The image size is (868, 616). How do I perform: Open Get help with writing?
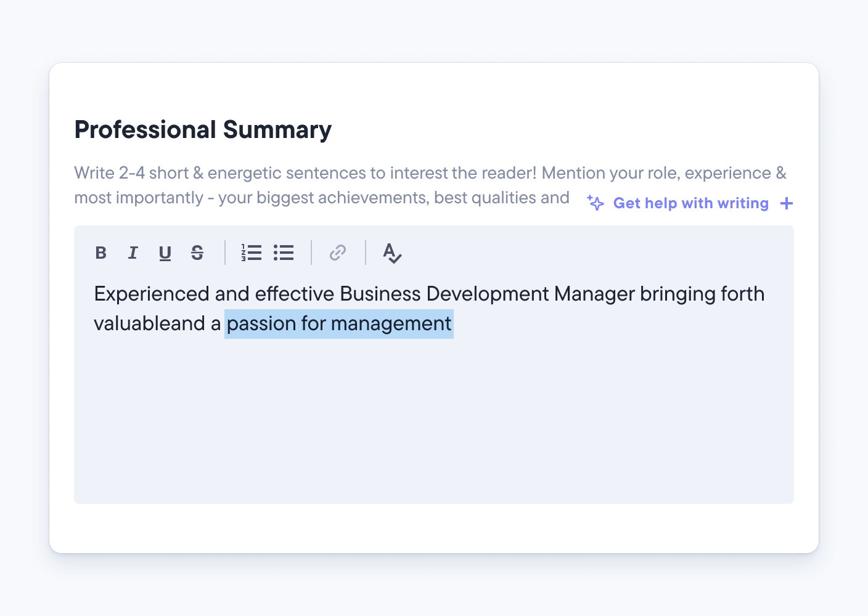click(x=691, y=203)
